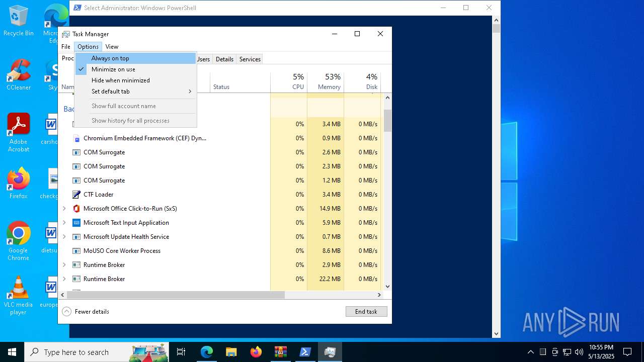644x362 pixels.
Task: Switch to PowerShell from the taskbar
Action: point(305,352)
